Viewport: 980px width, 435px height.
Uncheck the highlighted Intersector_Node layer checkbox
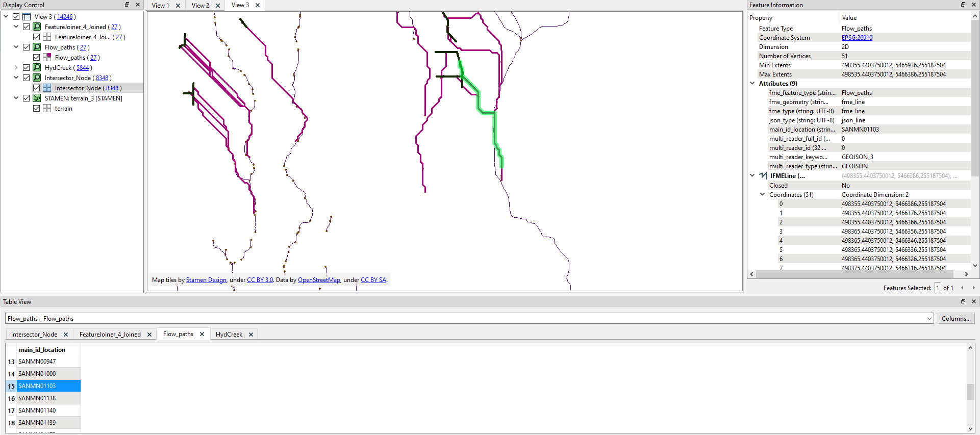click(x=37, y=88)
